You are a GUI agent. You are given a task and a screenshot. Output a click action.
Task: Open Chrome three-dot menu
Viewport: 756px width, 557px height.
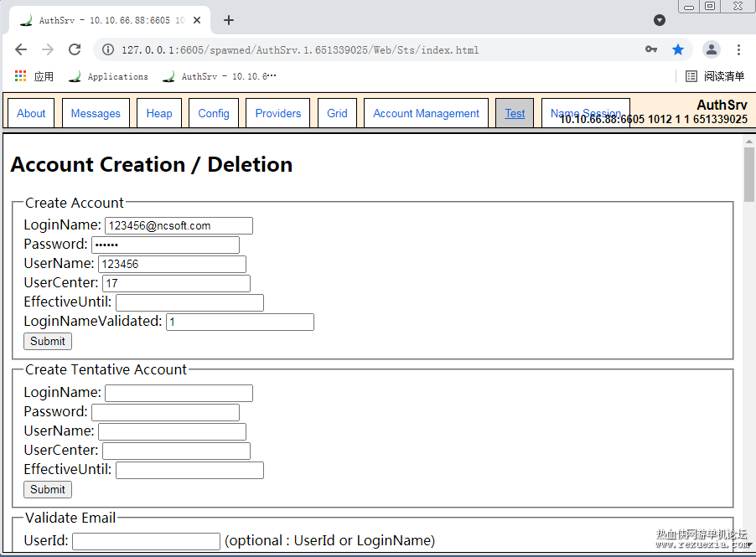point(738,49)
